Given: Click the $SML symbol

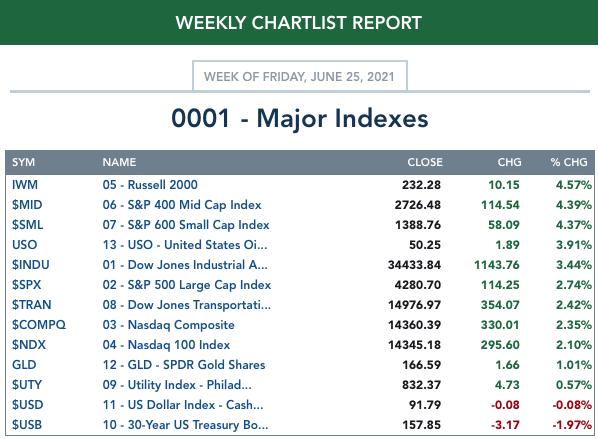Looking at the screenshot, I should (x=27, y=225).
